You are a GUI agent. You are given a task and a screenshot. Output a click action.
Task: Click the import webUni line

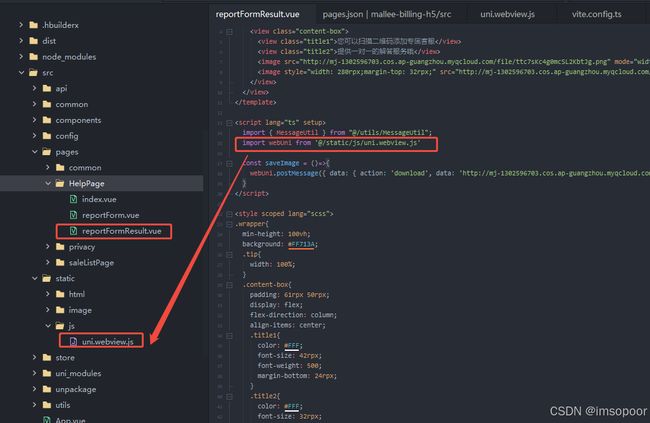click(x=332, y=143)
